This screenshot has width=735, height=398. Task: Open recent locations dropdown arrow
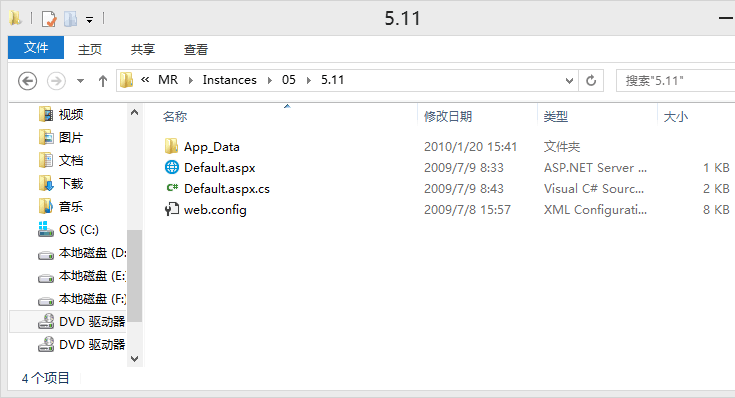point(81,81)
